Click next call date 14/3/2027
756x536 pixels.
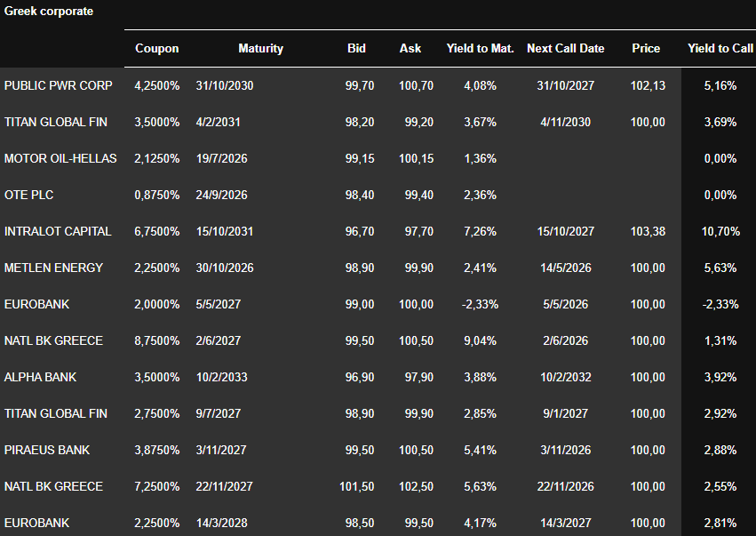click(566, 523)
